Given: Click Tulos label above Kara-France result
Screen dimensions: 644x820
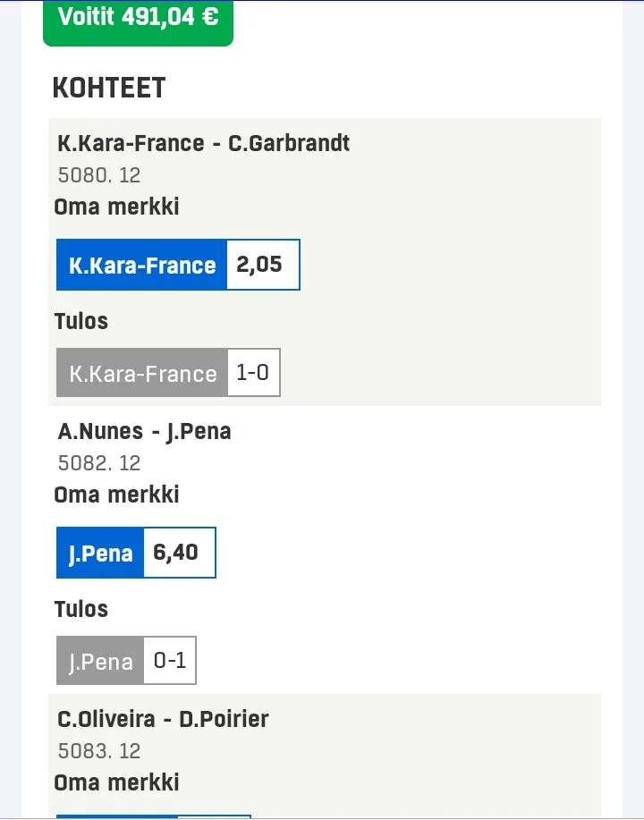Looking at the screenshot, I should (x=80, y=321).
